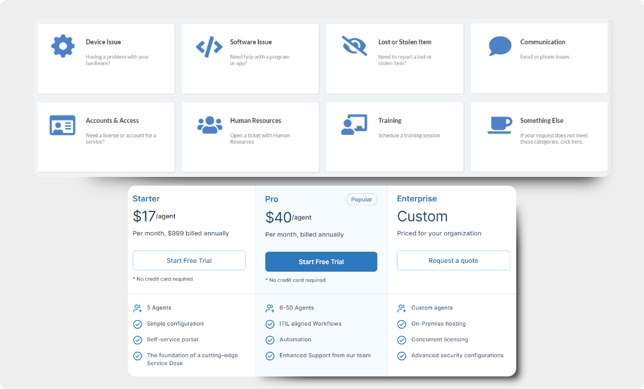
Task: Click 'No credit card required' under Starter
Action: pos(163,279)
